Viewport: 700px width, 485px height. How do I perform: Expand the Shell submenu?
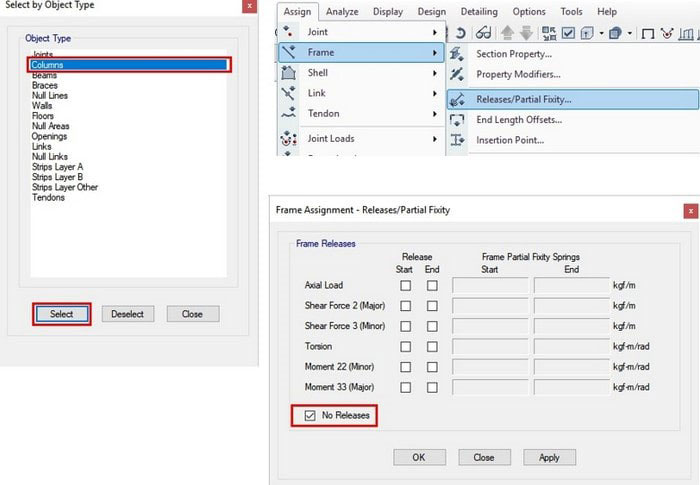coord(435,73)
